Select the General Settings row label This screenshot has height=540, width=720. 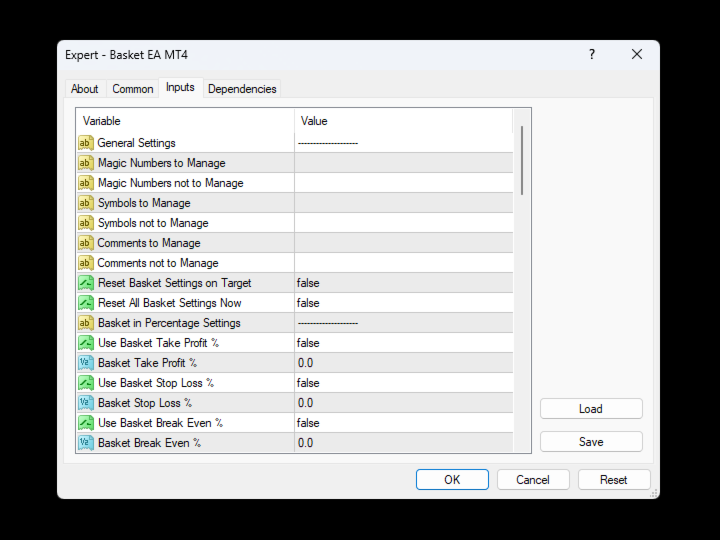[x=136, y=143]
